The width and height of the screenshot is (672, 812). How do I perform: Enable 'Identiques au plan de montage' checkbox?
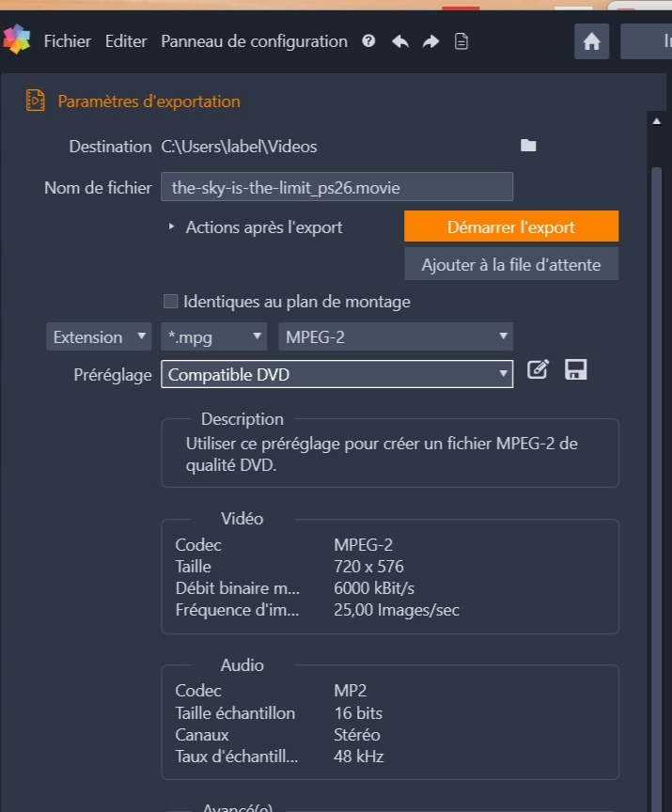pyautogui.click(x=170, y=302)
